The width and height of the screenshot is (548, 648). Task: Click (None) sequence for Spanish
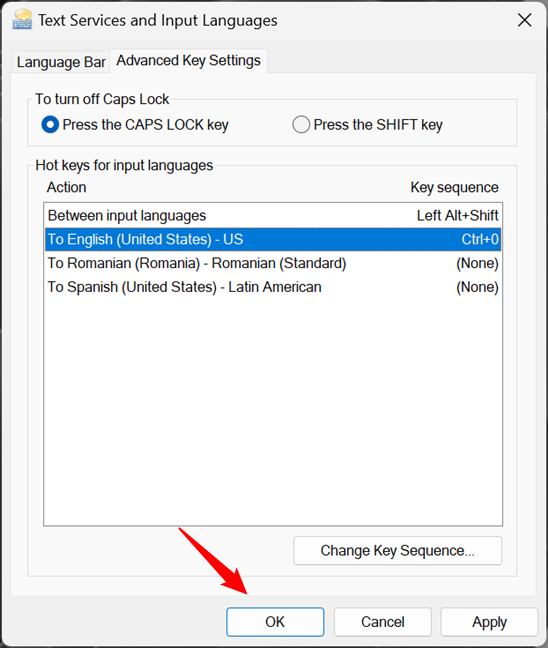[477, 287]
